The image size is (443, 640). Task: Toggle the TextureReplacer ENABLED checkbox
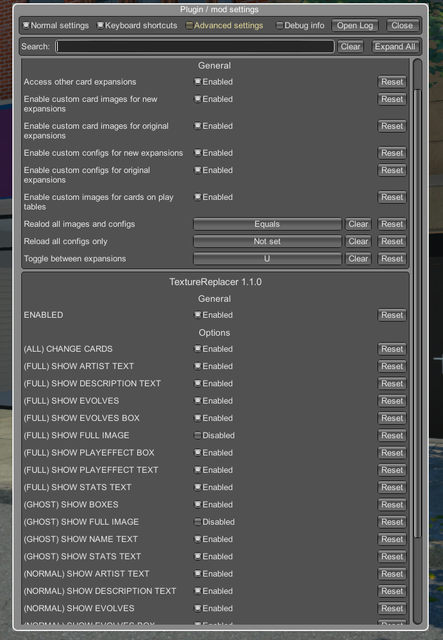click(198, 315)
